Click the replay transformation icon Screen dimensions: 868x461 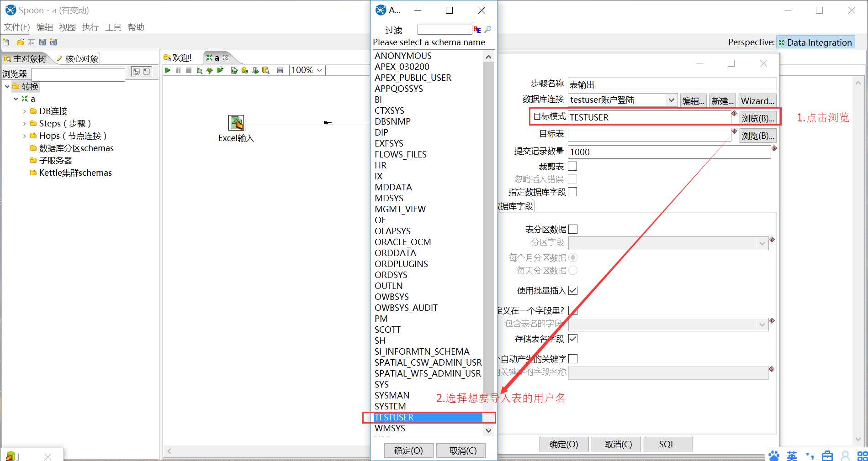tap(220, 70)
